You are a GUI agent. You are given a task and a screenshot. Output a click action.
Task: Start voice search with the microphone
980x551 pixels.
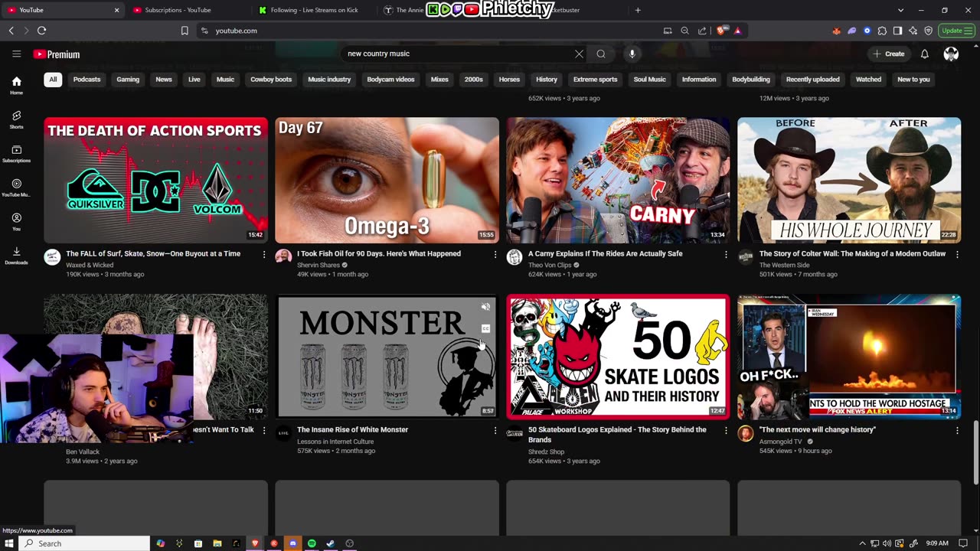click(x=632, y=54)
